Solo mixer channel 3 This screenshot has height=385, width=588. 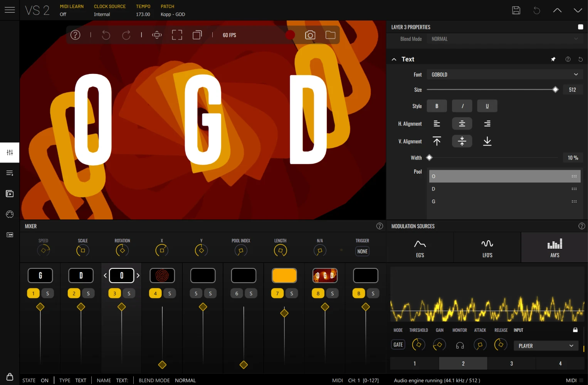[129, 293]
